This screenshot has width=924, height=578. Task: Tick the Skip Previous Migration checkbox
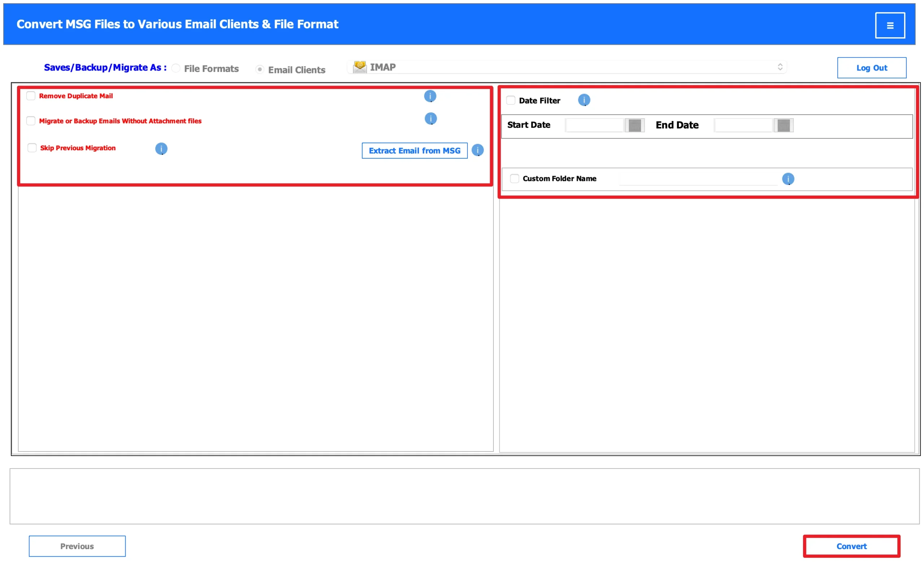[x=32, y=148]
